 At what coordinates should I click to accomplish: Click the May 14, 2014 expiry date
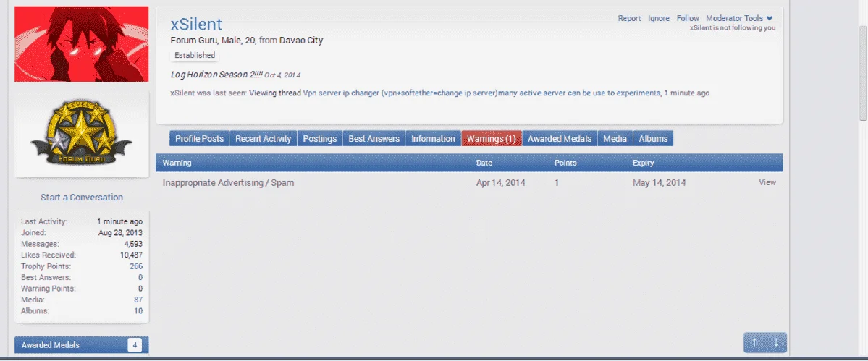point(660,182)
